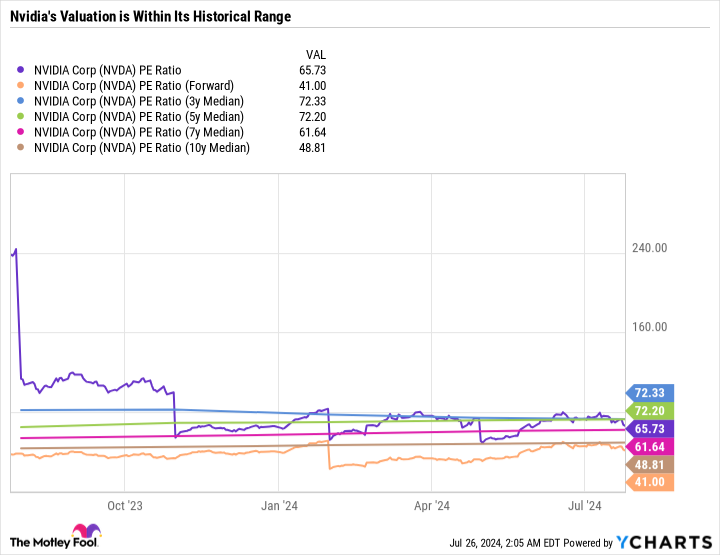Click the 240.00 y-axis label

[649, 248]
